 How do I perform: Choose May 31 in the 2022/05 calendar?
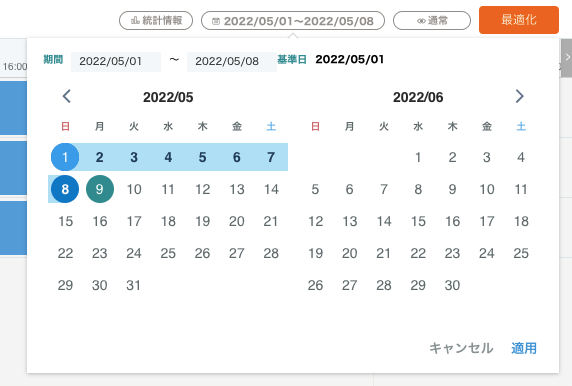click(x=134, y=285)
